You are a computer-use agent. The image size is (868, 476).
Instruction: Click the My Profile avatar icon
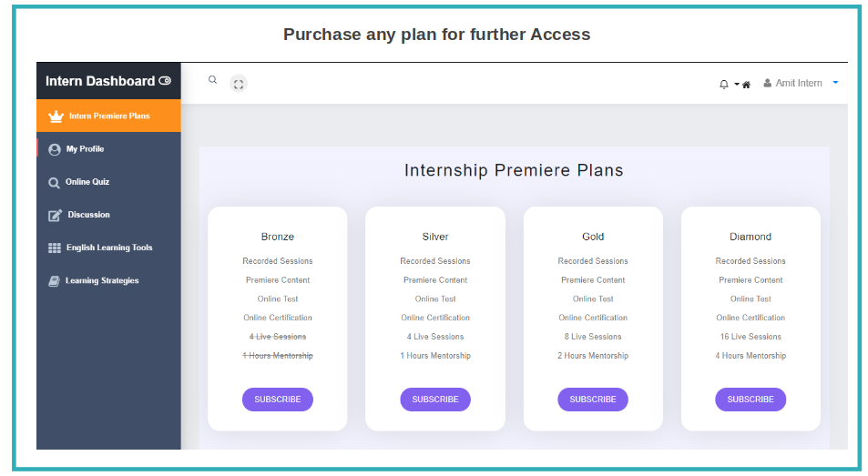click(x=55, y=149)
